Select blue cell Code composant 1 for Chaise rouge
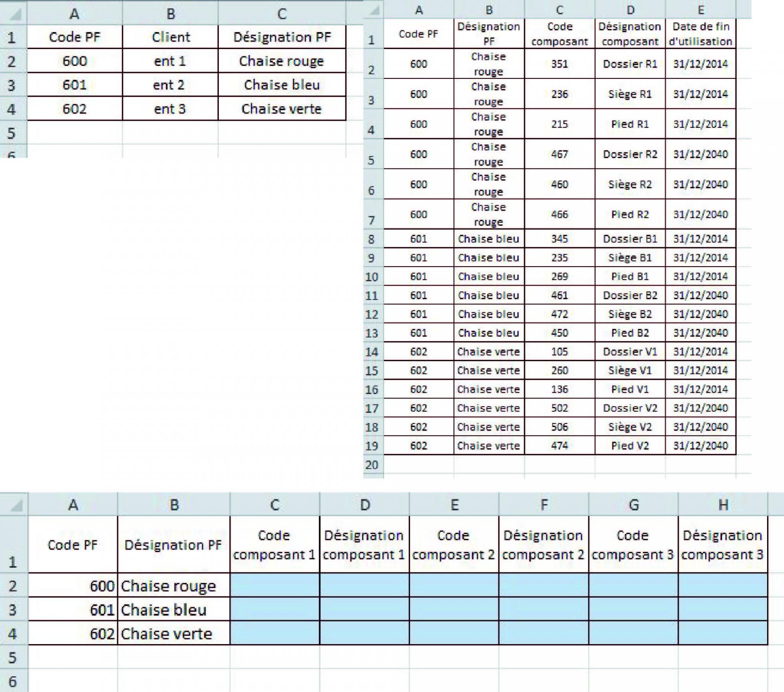784x692 pixels. pos(274,585)
